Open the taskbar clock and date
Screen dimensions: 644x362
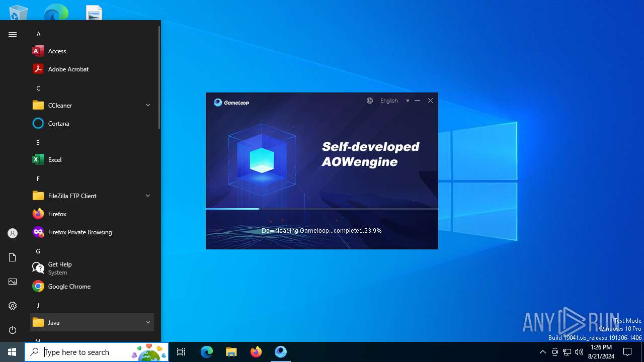click(601, 352)
